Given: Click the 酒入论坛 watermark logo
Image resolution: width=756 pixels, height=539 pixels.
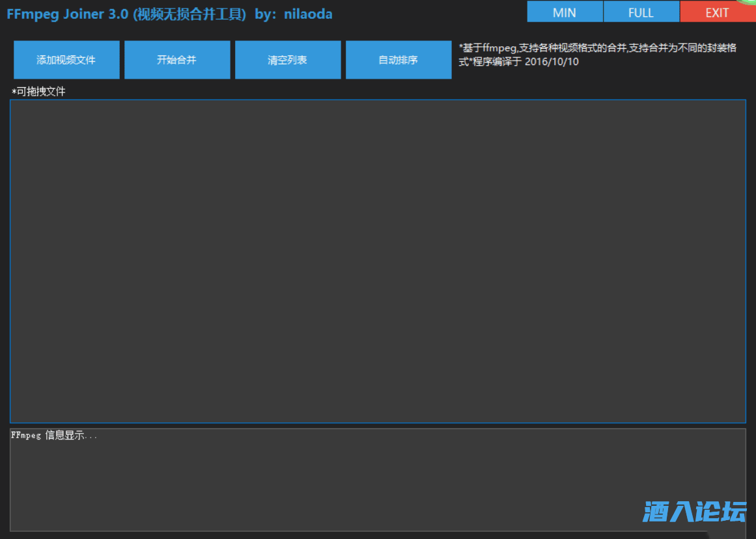Looking at the screenshot, I should [694, 512].
